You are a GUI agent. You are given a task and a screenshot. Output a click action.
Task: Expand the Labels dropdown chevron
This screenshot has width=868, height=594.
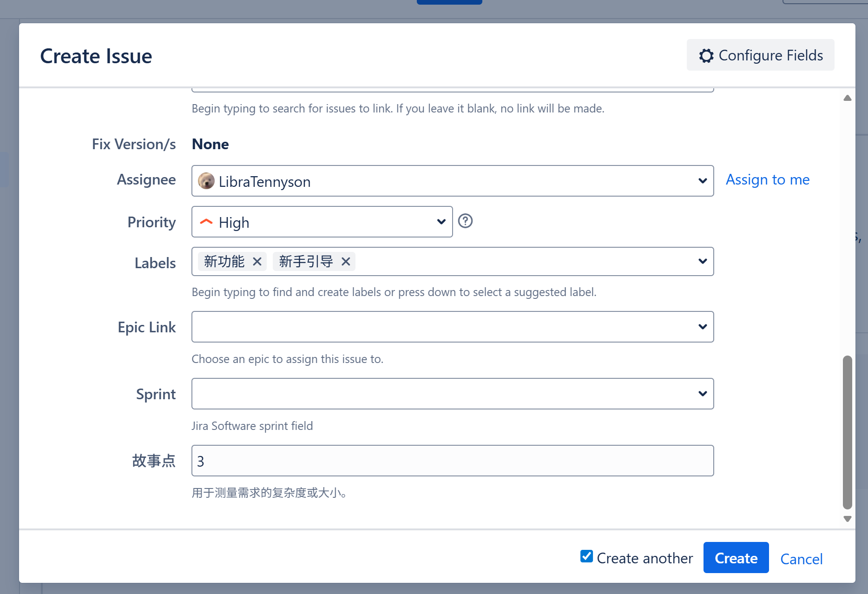[703, 261]
